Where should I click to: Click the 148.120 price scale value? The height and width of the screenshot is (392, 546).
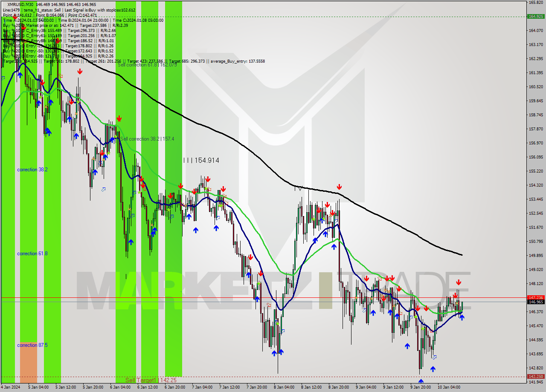pos(535,283)
